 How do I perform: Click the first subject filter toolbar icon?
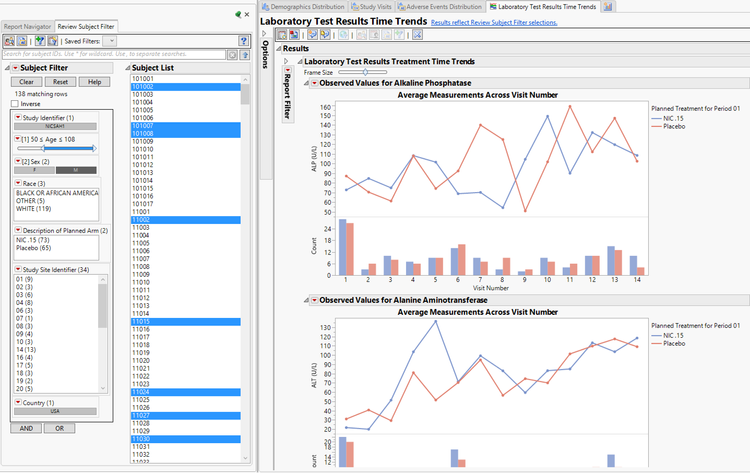[9, 41]
